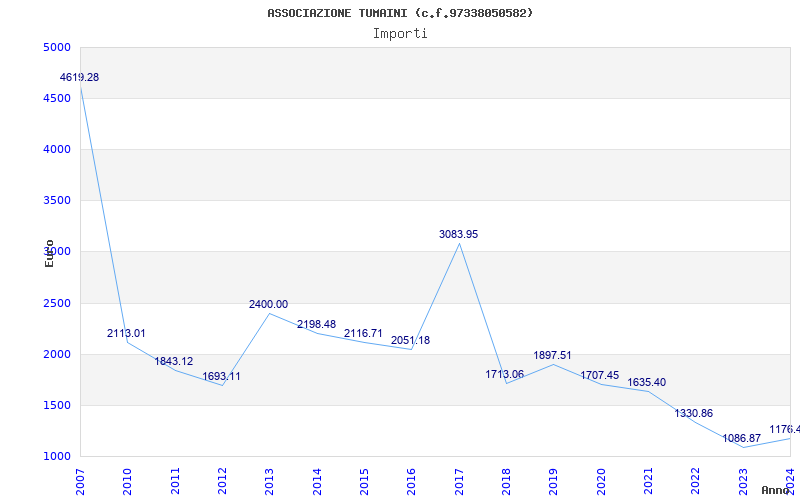The height and width of the screenshot is (500, 800).
Task: Click the x-axis year 2018
Action: tap(506, 482)
